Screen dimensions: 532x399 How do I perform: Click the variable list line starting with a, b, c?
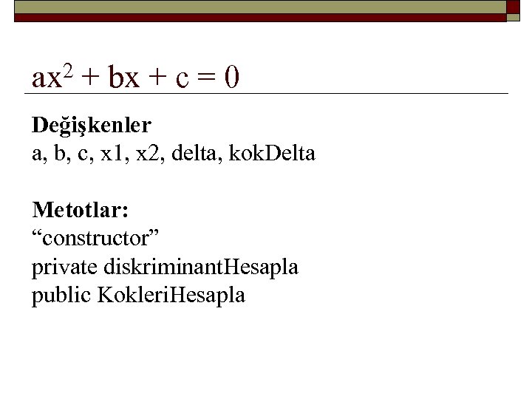[173, 154]
